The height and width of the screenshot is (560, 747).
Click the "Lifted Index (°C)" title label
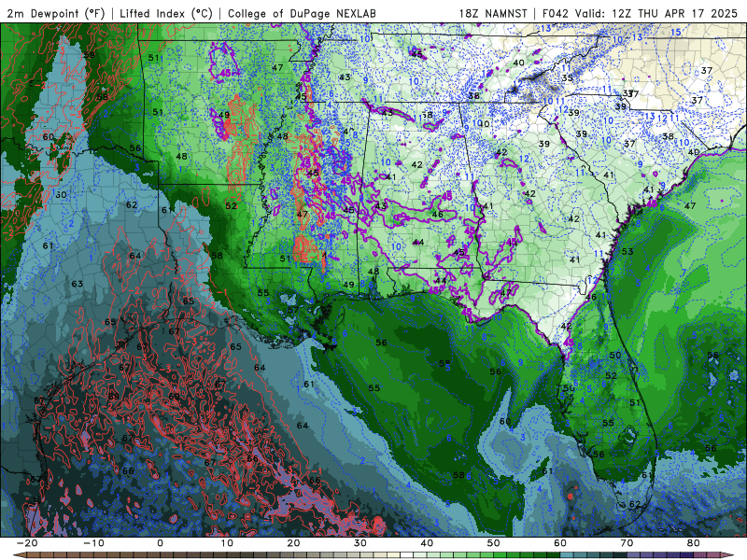pos(166,13)
